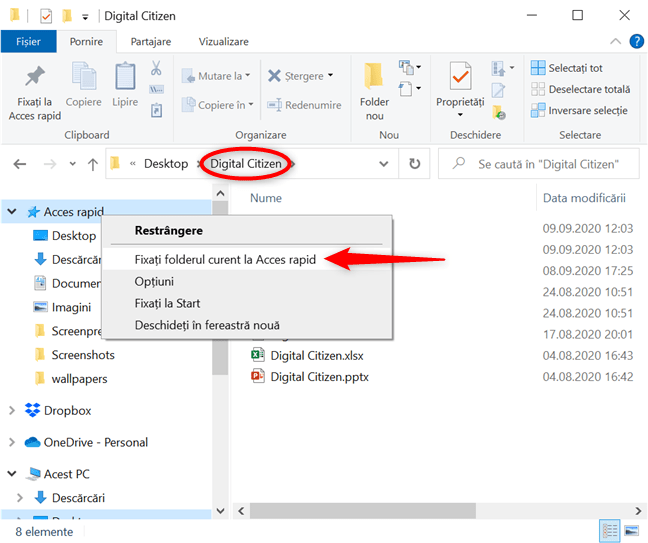648x543 pixels.
Task: Click the Proprietăți checkmark icon
Action: (460, 76)
